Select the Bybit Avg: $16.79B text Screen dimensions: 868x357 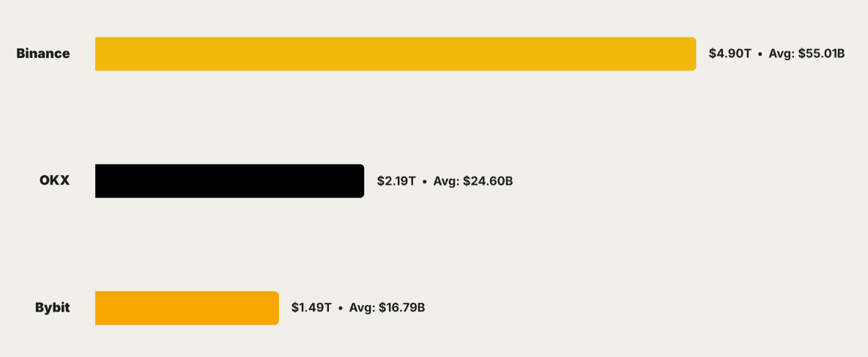[x=387, y=307]
